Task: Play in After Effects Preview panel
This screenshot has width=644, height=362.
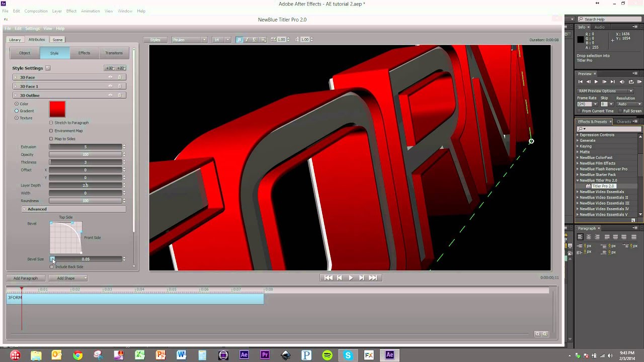Action: [x=596, y=82]
